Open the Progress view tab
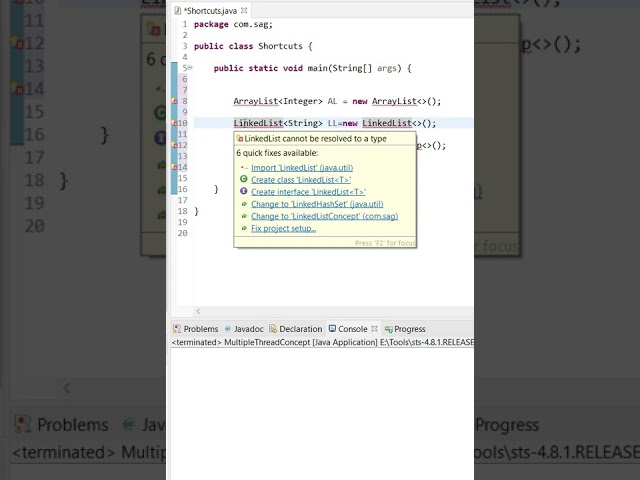Screen dimensions: 640x480 tap(405, 329)
